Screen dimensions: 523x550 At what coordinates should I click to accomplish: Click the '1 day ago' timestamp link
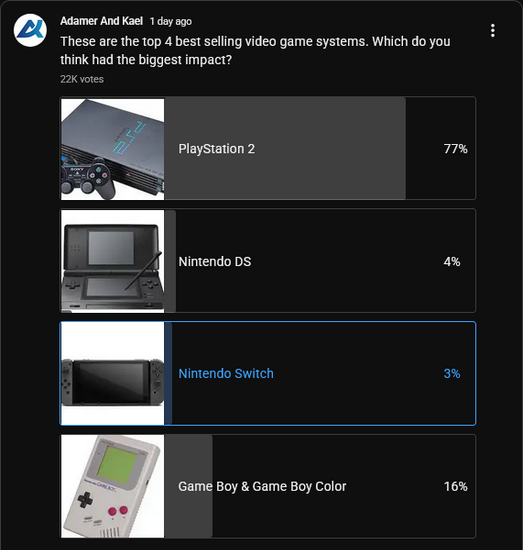click(x=170, y=21)
